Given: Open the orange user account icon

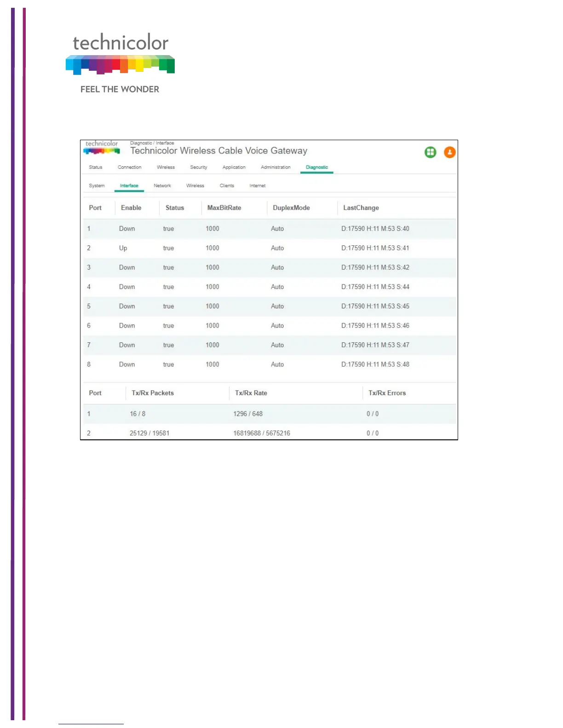Looking at the screenshot, I should [449, 152].
